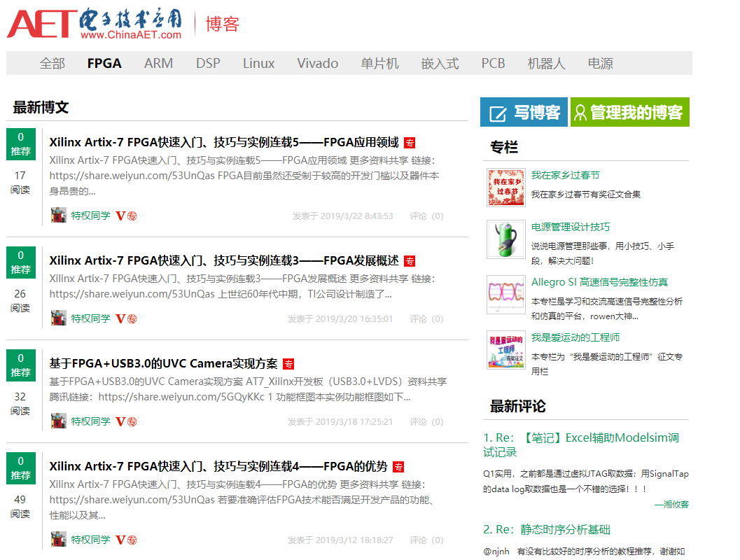
Task: Open the AET ChinaAET site logo
Action: [95, 23]
